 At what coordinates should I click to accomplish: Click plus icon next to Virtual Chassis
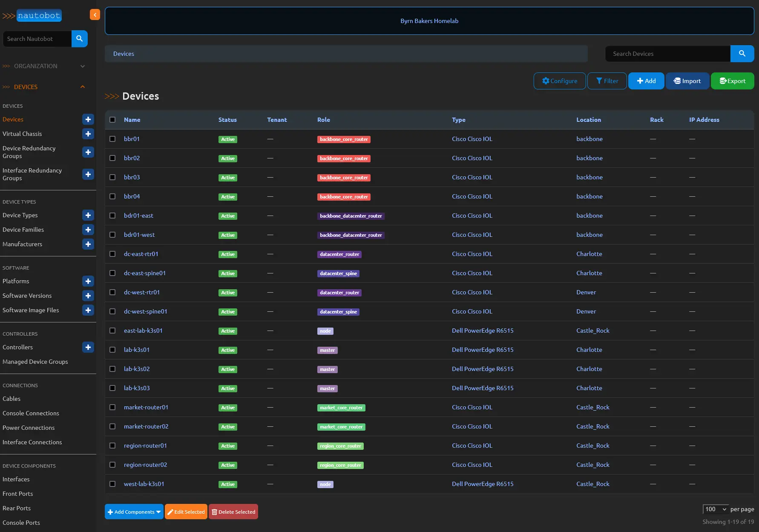(x=88, y=134)
